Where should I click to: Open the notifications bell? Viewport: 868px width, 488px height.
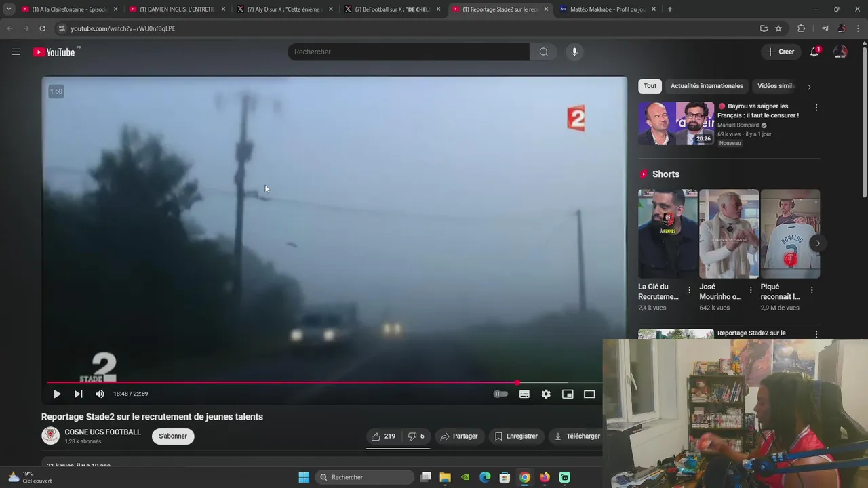pos(814,52)
